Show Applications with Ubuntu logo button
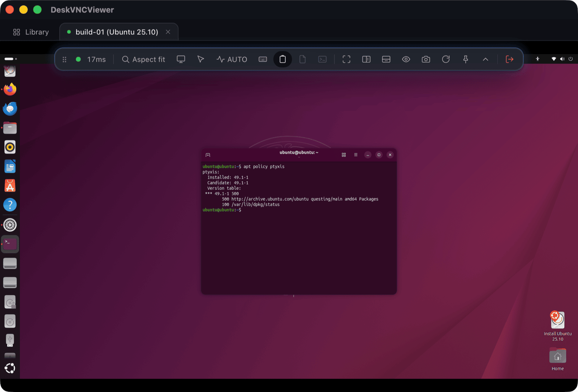578x392 pixels. [x=10, y=368]
